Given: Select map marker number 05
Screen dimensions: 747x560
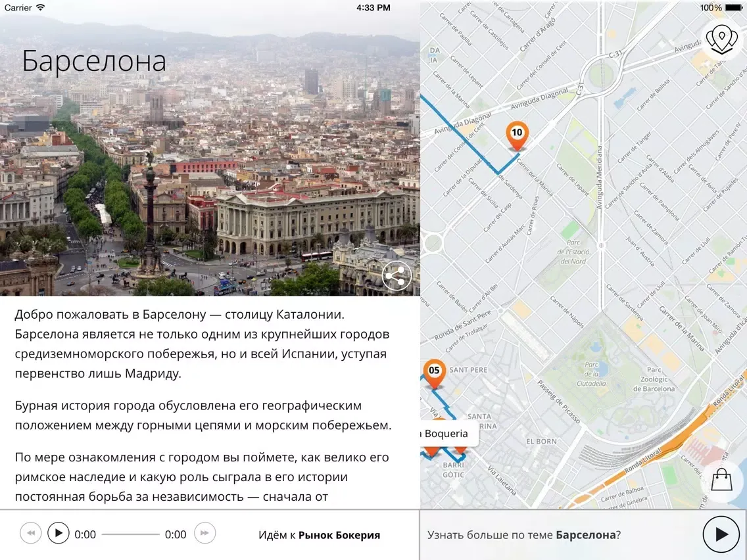Looking at the screenshot, I should (x=434, y=374).
